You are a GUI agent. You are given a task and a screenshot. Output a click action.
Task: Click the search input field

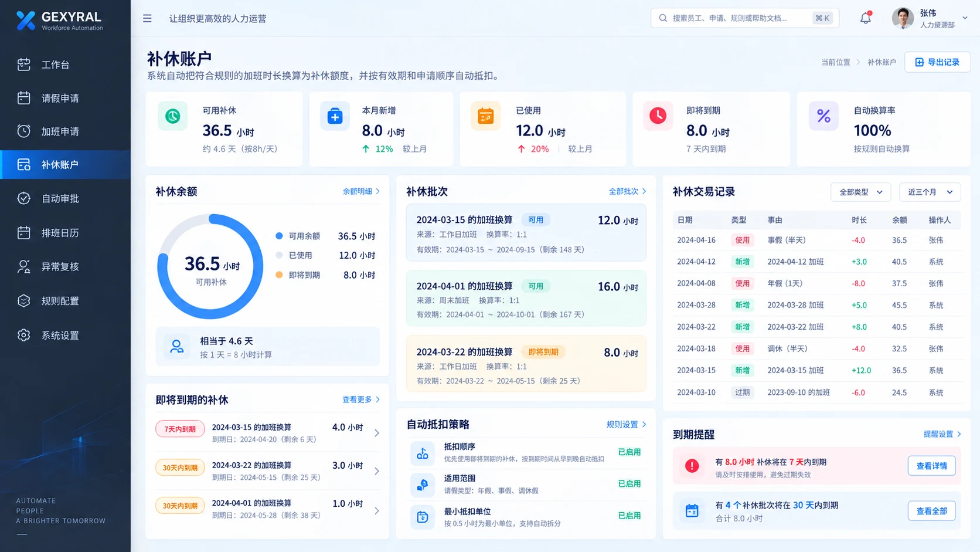tap(744, 18)
